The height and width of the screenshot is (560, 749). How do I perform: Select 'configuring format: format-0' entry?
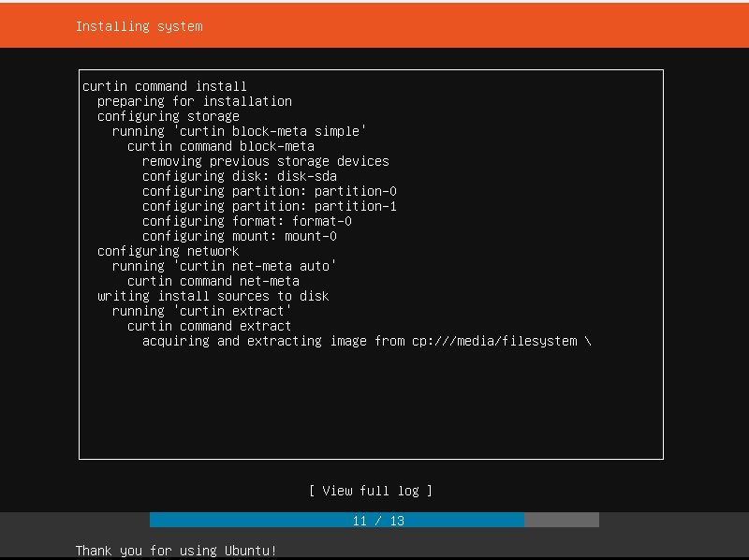click(x=247, y=221)
